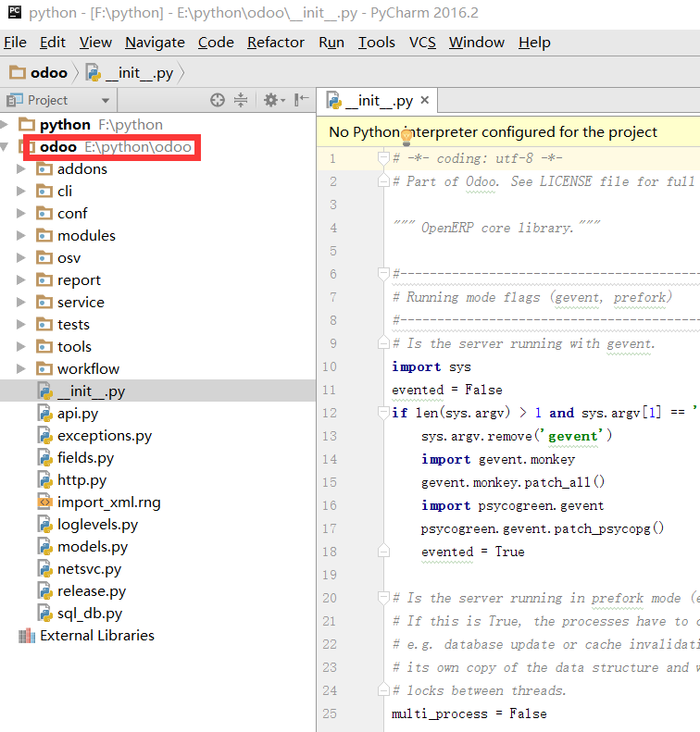Image resolution: width=700 pixels, height=732 pixels.
Task: Click the hide Project panel icon
Action: [x=301, y=99]
